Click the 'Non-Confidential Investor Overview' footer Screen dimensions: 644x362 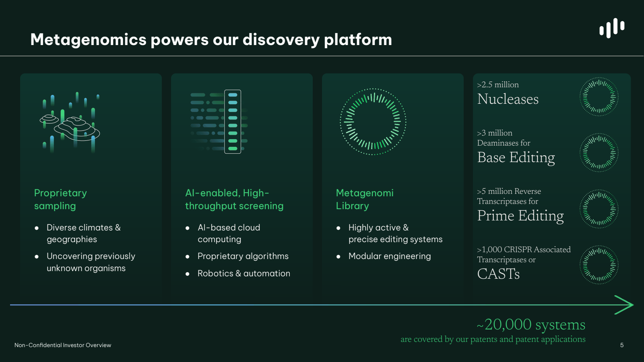pyautogui.click(x=63, y=345)
